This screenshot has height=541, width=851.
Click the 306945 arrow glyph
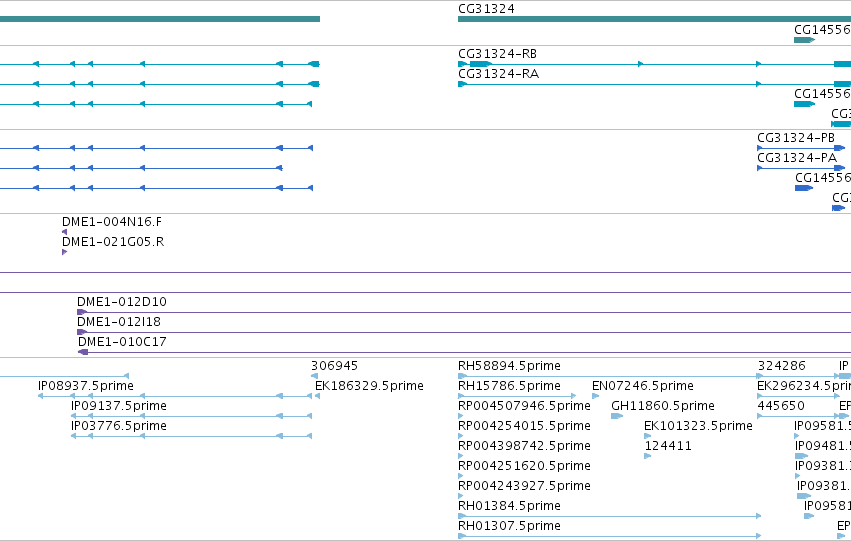point(314,376)
